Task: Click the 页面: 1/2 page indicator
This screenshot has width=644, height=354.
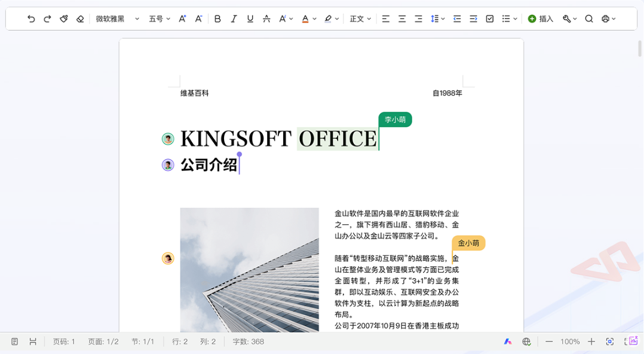Action: [103, 341]
